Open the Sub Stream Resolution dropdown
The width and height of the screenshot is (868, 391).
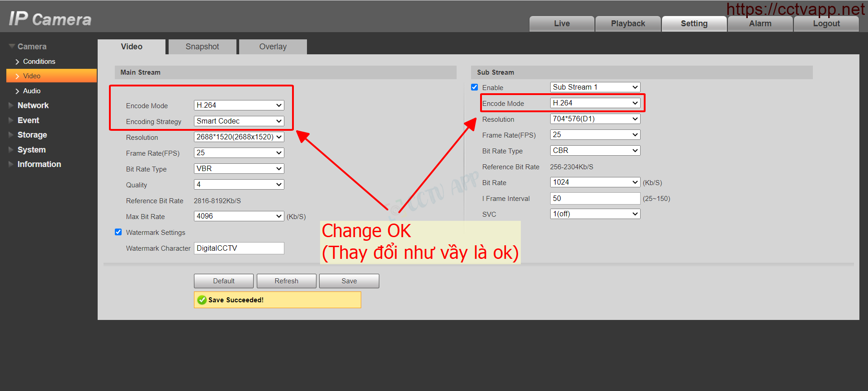pyautogui.click(x=595, y=119)
